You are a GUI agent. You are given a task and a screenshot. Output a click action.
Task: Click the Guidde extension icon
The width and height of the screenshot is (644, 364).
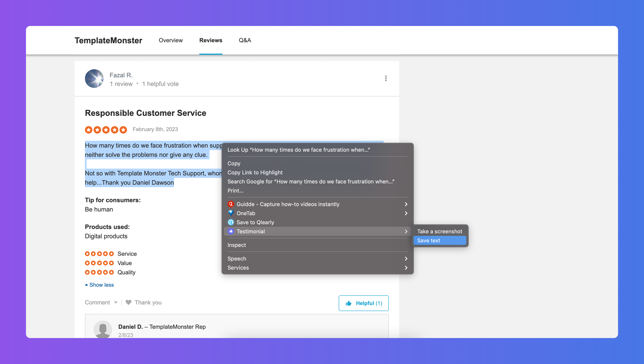pos(231,204)
